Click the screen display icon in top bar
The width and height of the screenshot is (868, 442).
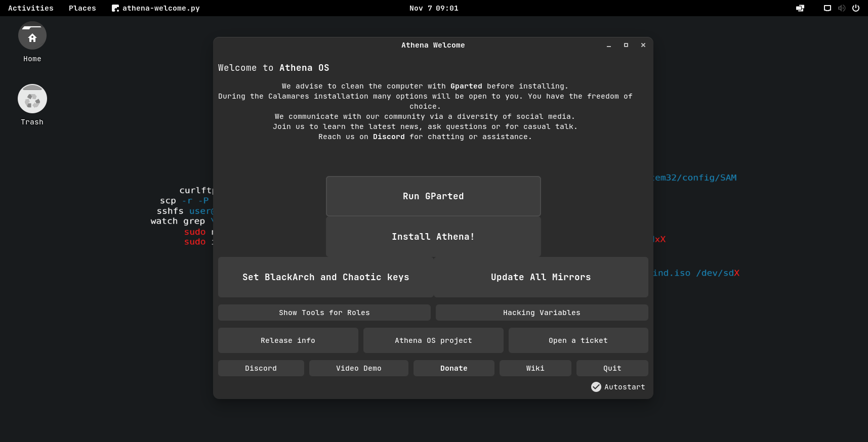pos(827,8)
